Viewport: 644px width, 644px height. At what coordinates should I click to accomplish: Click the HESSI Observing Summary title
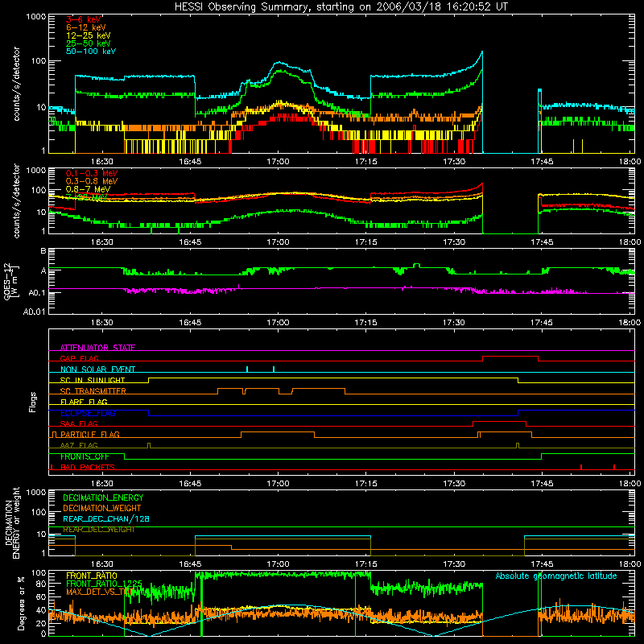click(341, 7)
